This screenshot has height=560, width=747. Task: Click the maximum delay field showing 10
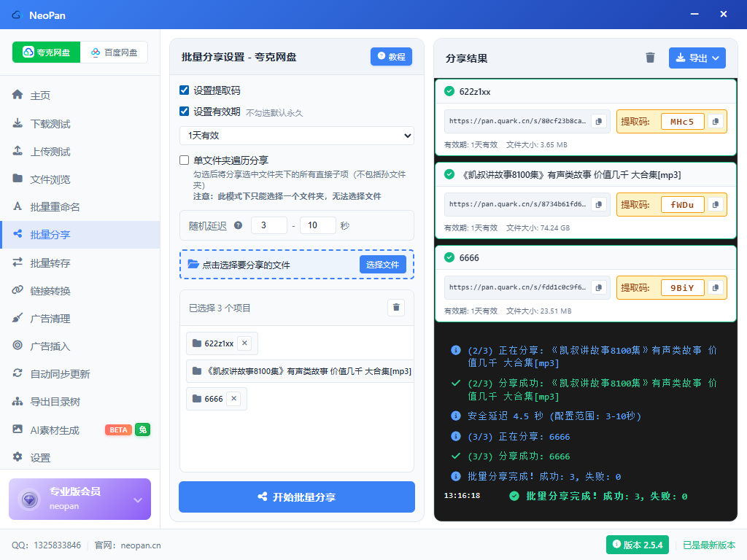click(x=318, y=225)
